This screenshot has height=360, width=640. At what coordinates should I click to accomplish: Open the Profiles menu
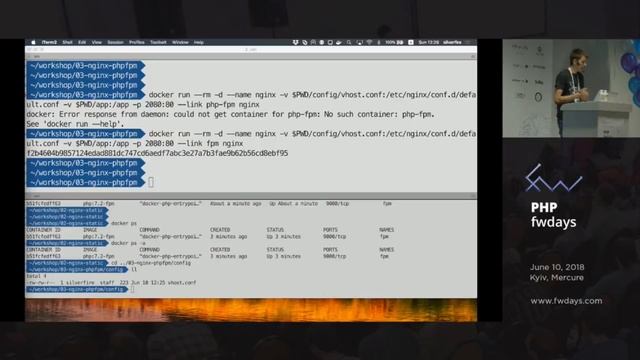point(137,42)
